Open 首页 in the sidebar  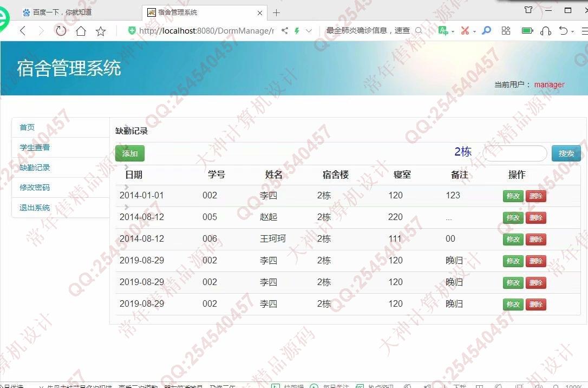(27, 127)
